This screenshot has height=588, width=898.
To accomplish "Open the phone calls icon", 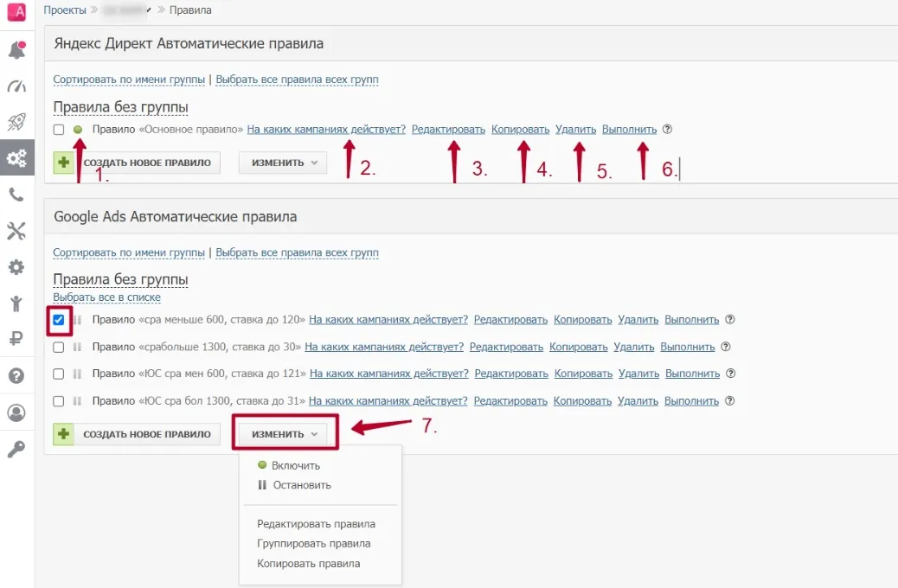I will point(16,195).
